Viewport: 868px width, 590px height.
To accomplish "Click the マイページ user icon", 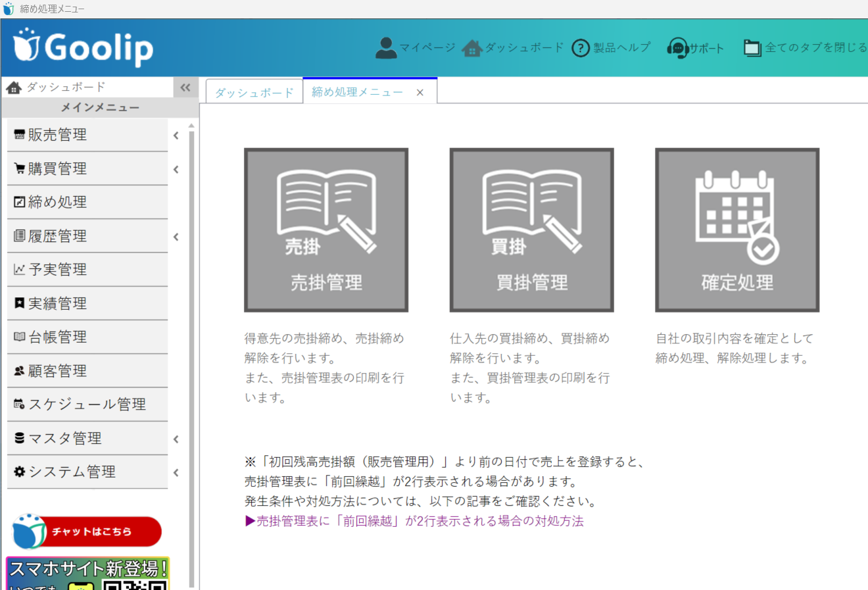I will point(386,48).
